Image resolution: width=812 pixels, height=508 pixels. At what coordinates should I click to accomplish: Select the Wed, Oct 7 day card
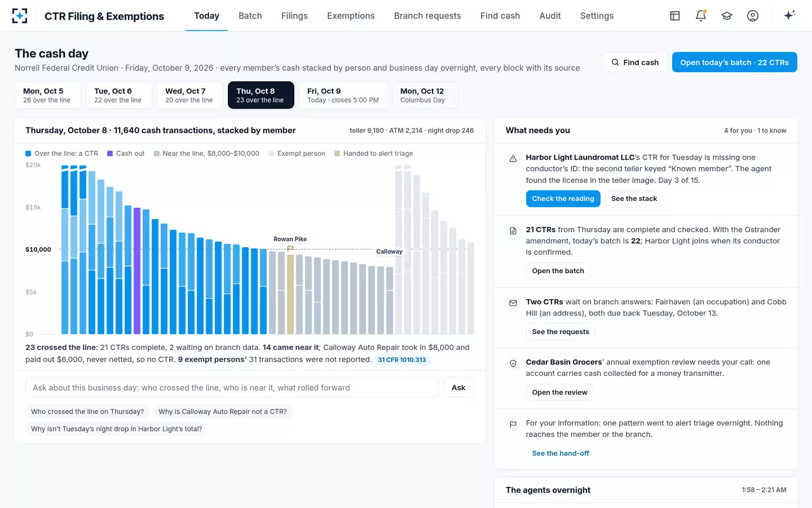coord(189,95)
